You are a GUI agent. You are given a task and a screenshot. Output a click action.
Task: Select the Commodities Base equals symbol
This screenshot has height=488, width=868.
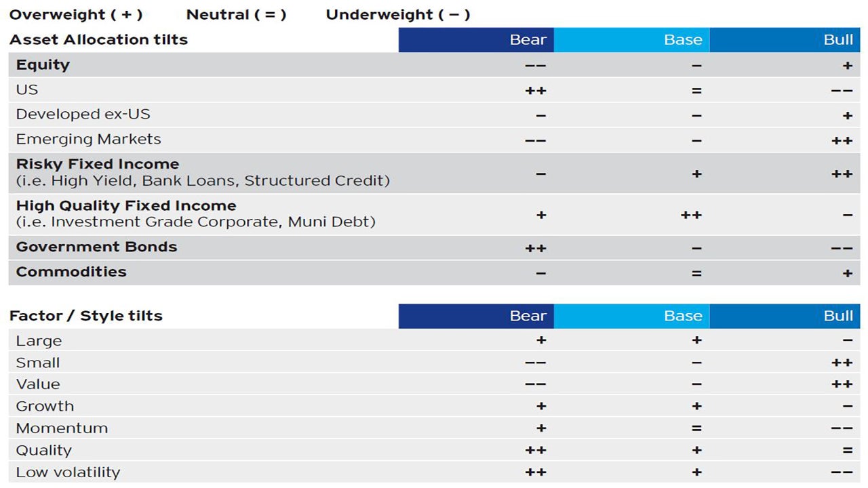pyautogui.click(x=696, y=274)
